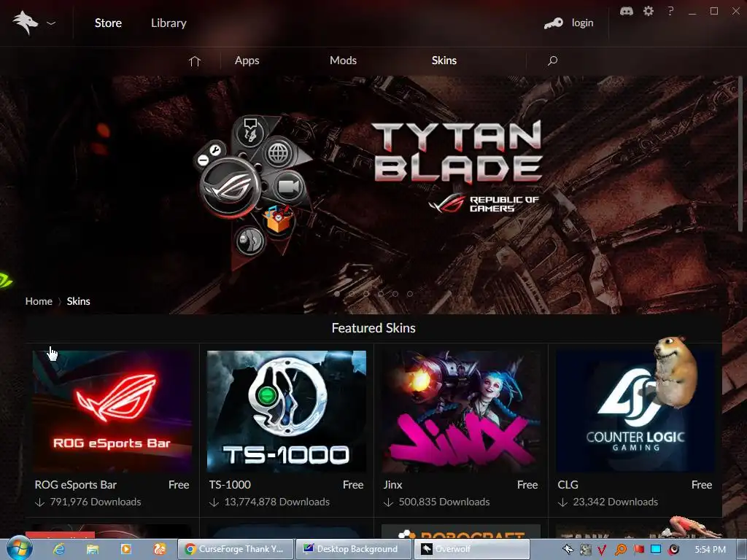This screenshot has height=560, width=747.
Task: Click Free price on CLG
Action: 702,485
